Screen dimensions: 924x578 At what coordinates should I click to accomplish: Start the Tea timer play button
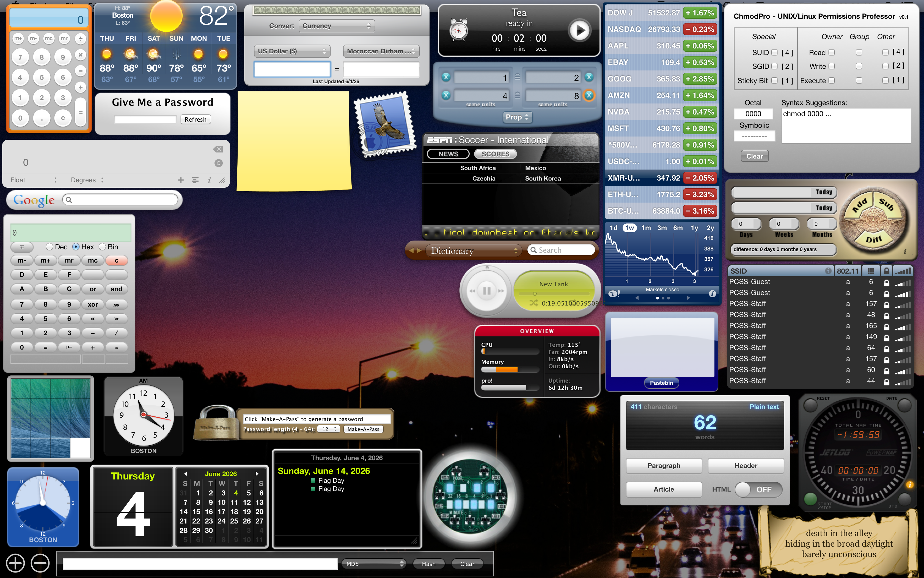pyautogui.click(x=579, y=30)
